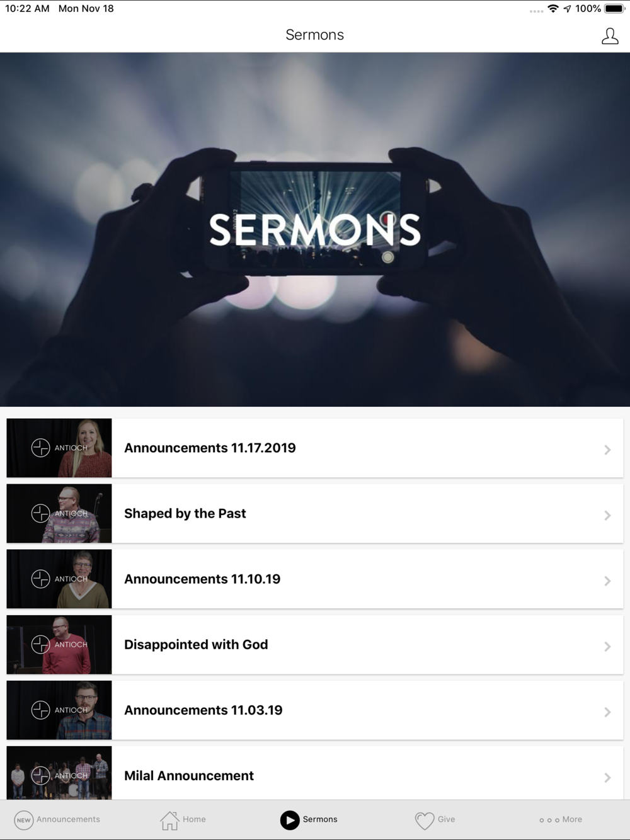Open Announcements 11.10.19 title
Screen dimensions: 630x840
pos(202,579)
